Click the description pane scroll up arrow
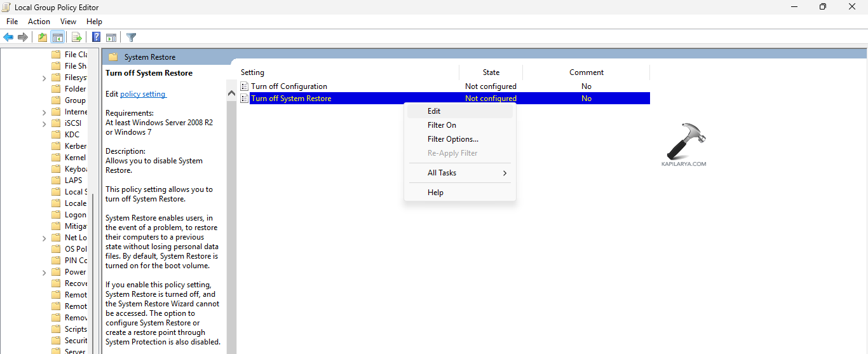The height and width of the screenshot is (354, 868). [231, 93]
